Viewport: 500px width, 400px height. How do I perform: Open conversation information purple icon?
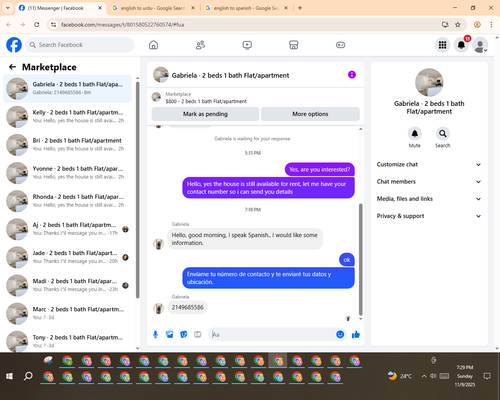coord(352,75)
